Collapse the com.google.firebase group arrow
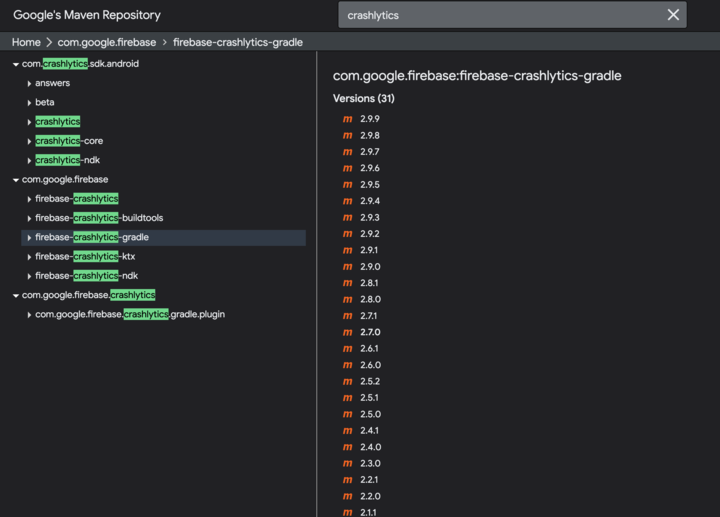Viewport: 720px width, 517px height. 16,180
